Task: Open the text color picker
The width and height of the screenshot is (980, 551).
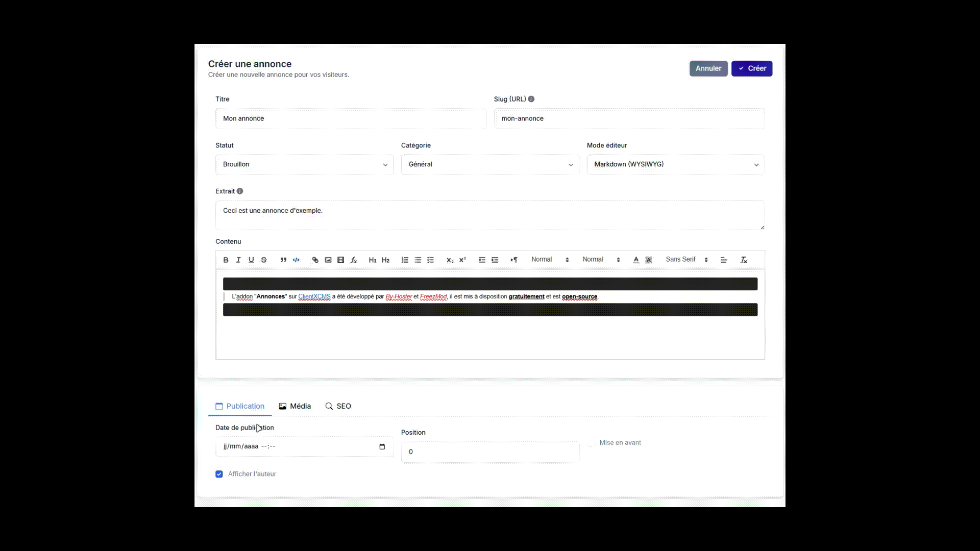Action: coord(636,260)
